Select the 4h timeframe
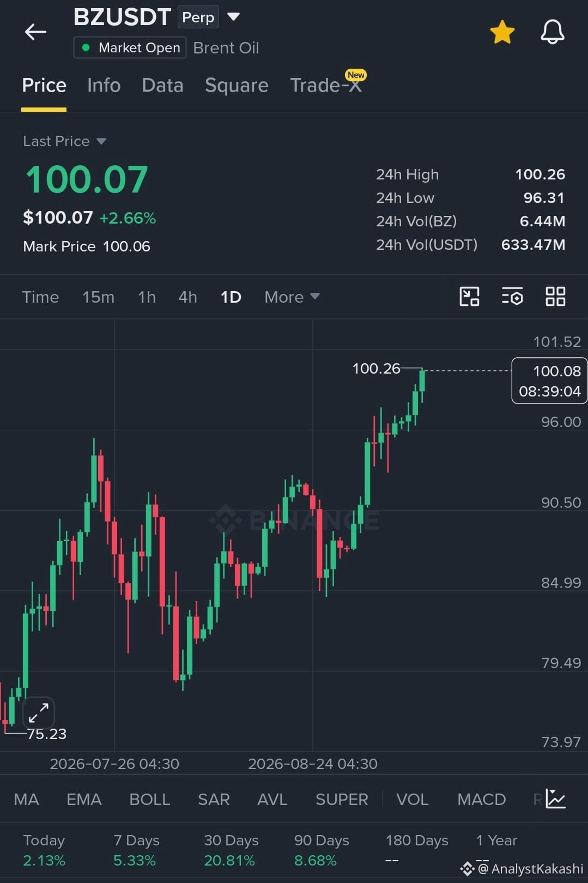Image resolution: width=588 pixels, height=883 pixels. click(x=187, y=297)
